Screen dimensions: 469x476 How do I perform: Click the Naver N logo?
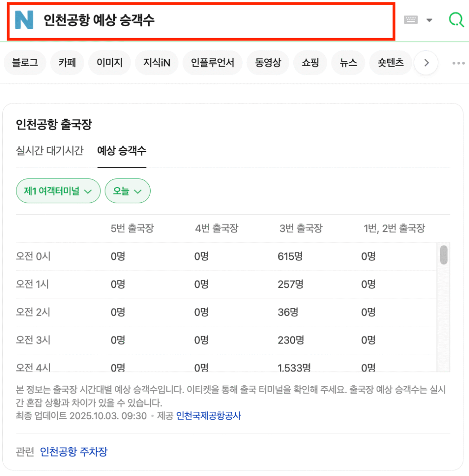[24, 20]
